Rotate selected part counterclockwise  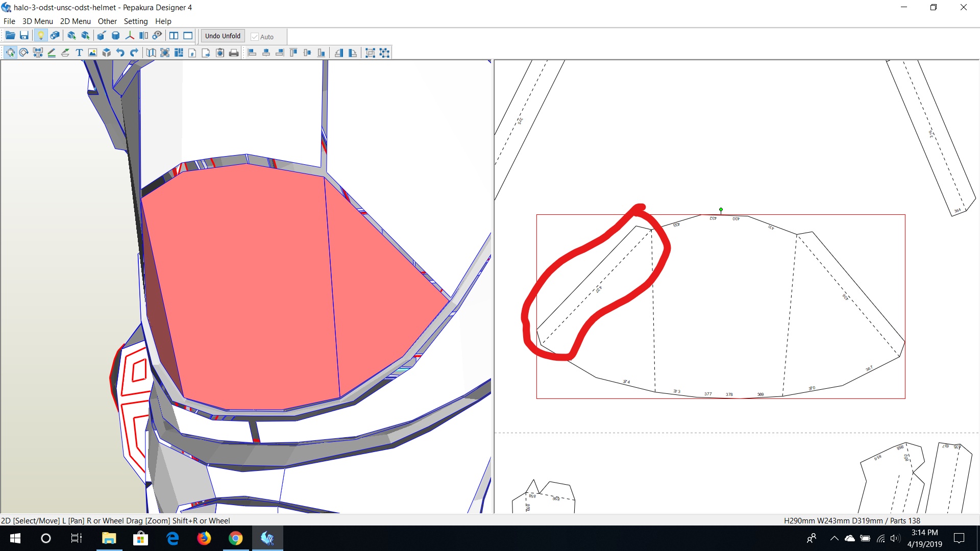click(339, 53)
